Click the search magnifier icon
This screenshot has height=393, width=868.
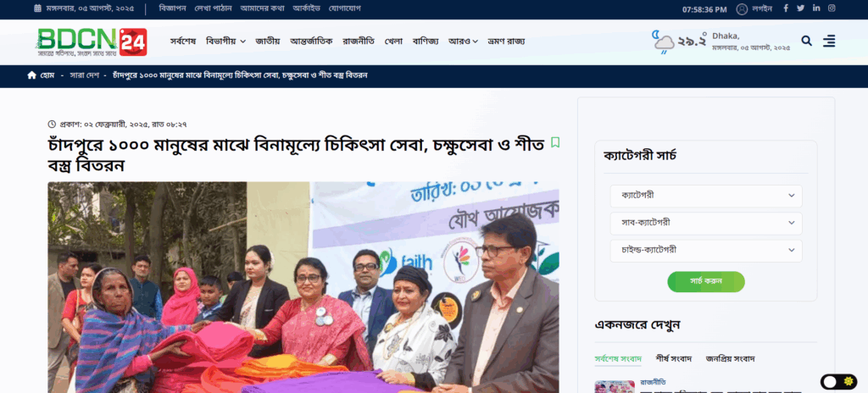tap(807, 41)
